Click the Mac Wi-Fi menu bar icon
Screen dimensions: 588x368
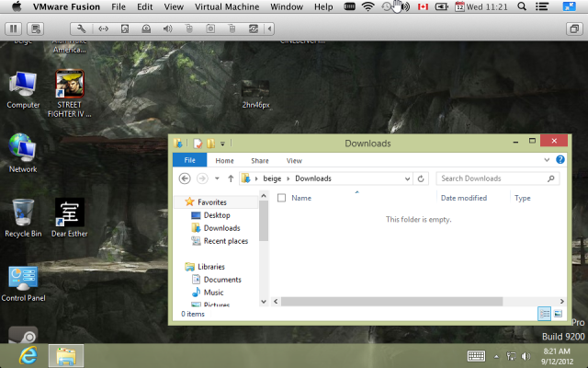(x=367, y=6)
